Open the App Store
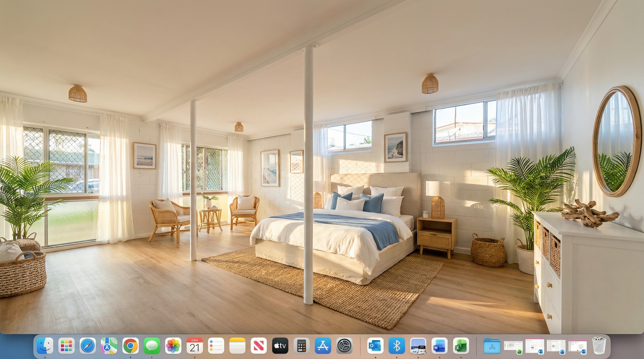 (323, 346)
